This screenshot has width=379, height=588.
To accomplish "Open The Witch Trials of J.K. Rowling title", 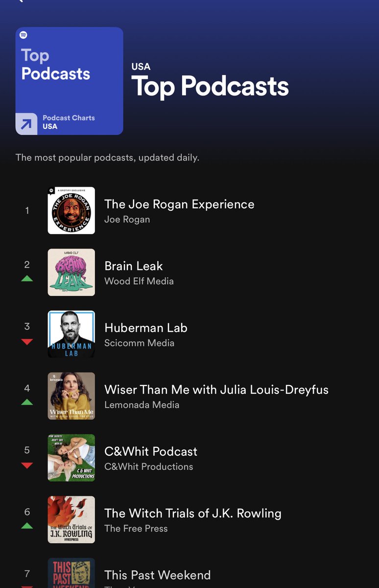I will (193, 513).
